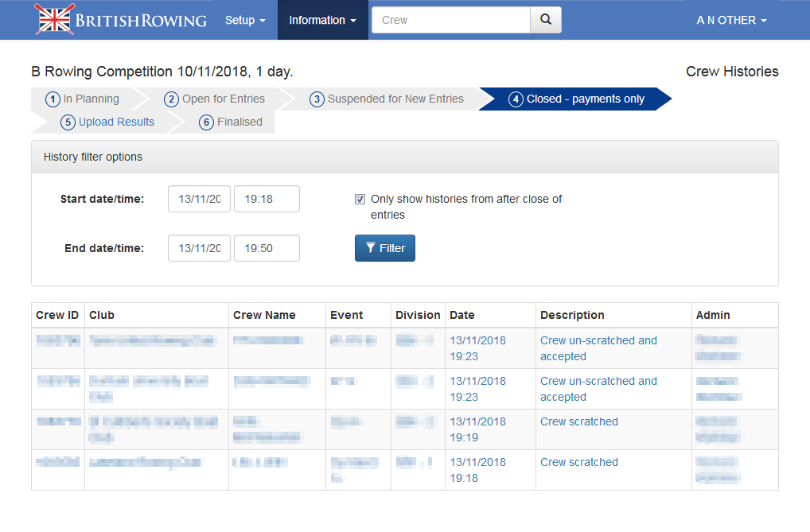This screenshot has height=532, width=810.
Task: Open the A N OTHER user menu
Action: click(730, 20)
